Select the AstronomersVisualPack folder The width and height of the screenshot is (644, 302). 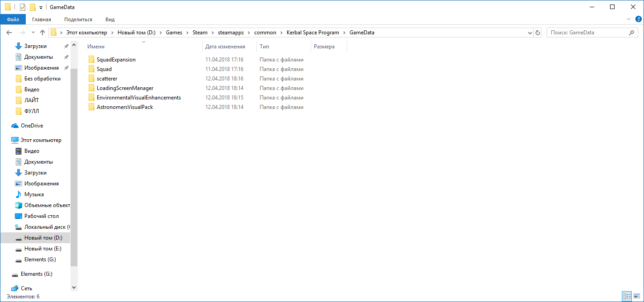pyautogui.click(x=125, y=107)
